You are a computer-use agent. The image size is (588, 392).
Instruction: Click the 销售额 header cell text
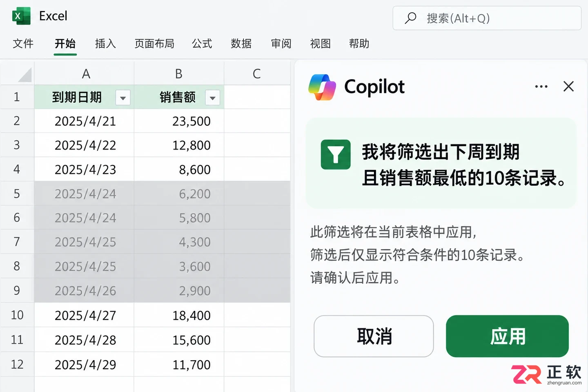(178, 97)
